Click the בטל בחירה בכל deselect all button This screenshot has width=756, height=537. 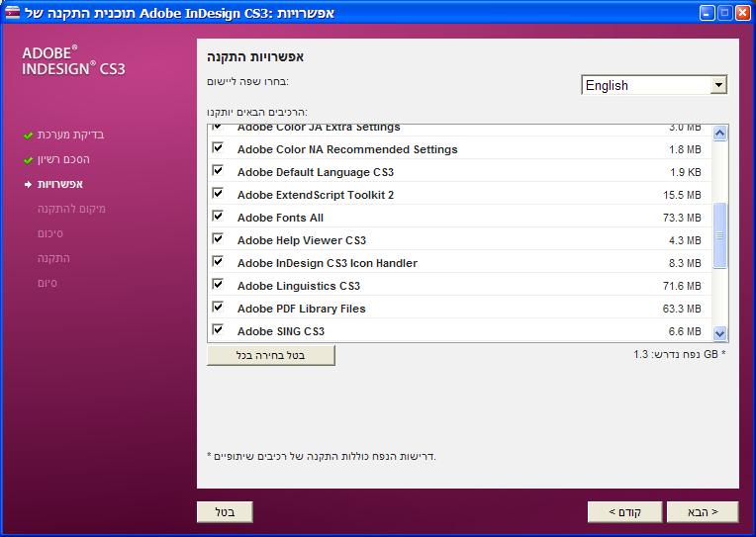click(x=271, y=356)
